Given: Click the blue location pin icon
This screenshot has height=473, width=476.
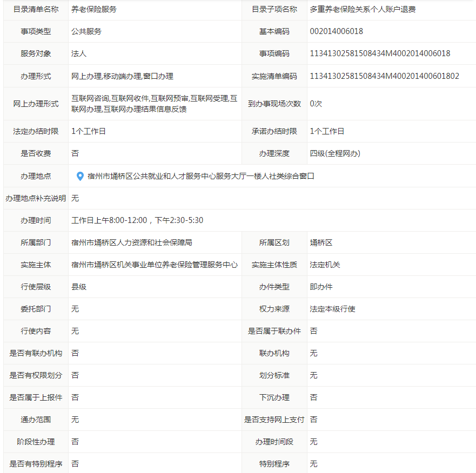Looking at the screenshot, I should coord(80,176).
